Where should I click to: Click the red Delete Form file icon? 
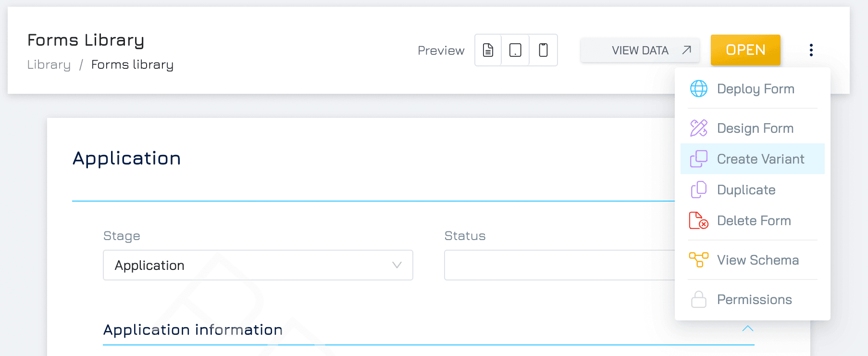click(699, 220)
